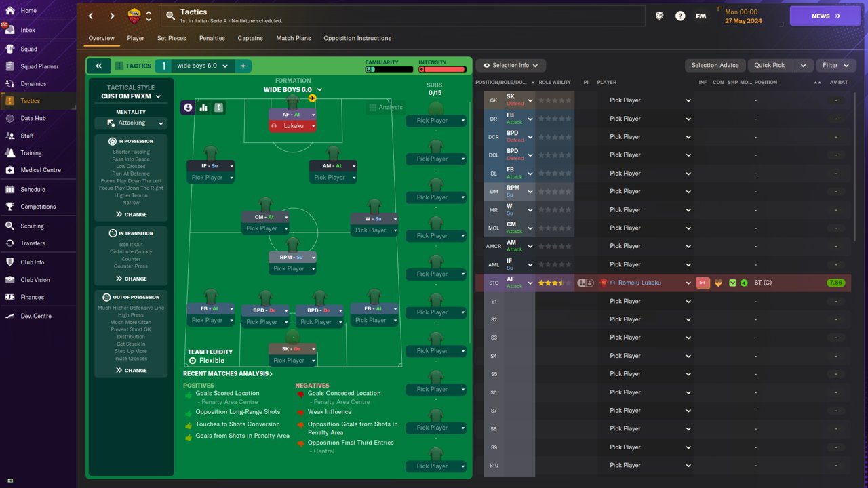Open the Match Plans tab
The width and height of the screenshot is (868, 488).
click(294, 38)
